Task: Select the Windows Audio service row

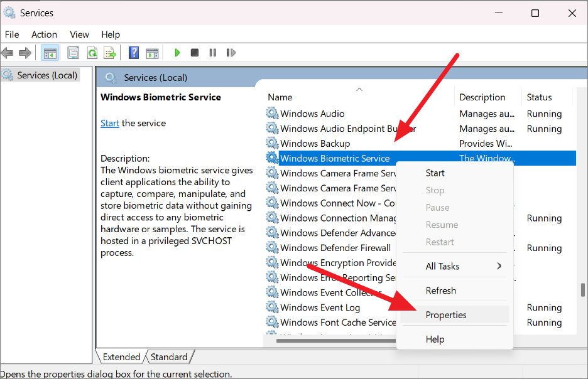Action: click(420, 114)
